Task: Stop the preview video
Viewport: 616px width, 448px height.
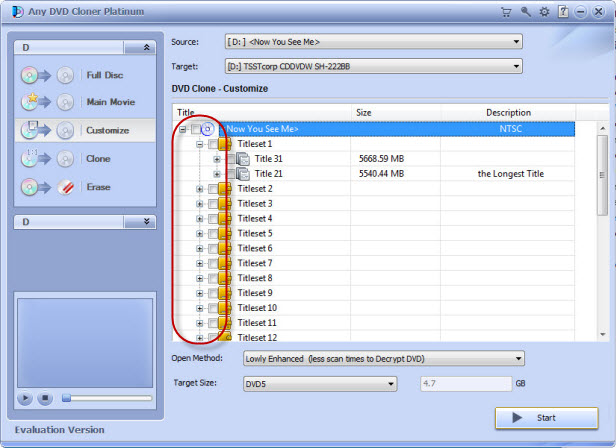Action: 45,398
